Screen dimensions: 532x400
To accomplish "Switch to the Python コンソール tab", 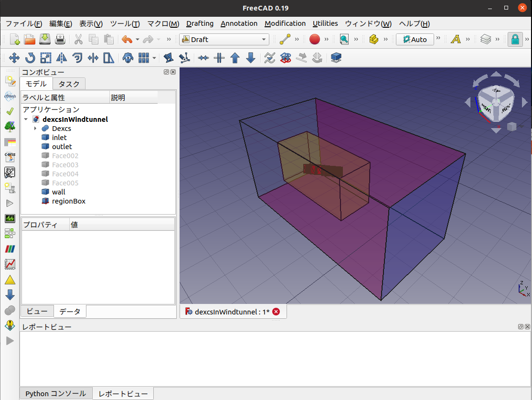I will tap(55, 394).
